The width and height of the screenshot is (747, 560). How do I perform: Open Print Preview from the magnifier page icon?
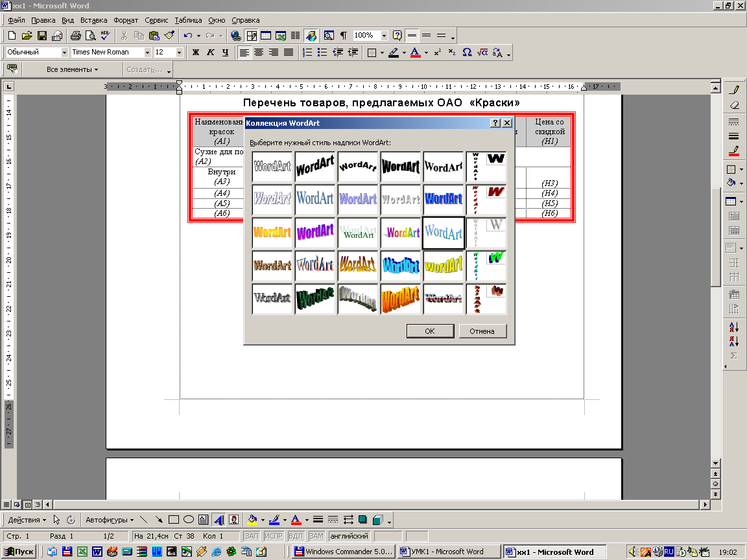(x=90, y=35)
